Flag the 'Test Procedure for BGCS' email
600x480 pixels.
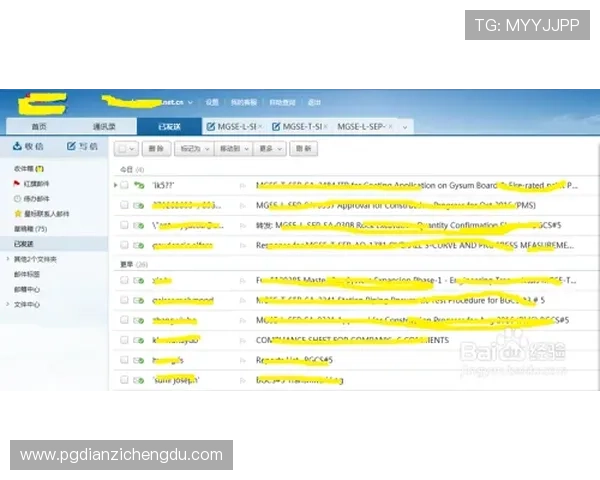243,301
